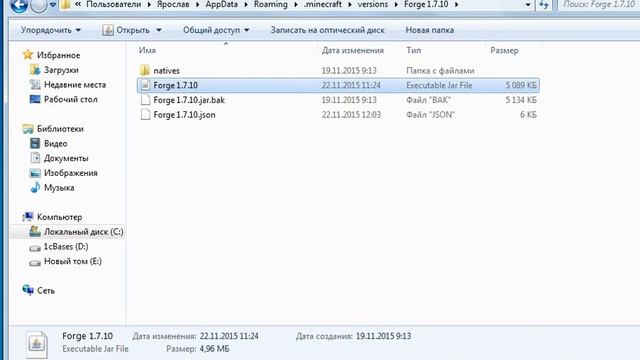Refresh the folder with the refresh icon
Image resolution: width=640 pixels, height=360 pixels.
click(x=544, y=5)
